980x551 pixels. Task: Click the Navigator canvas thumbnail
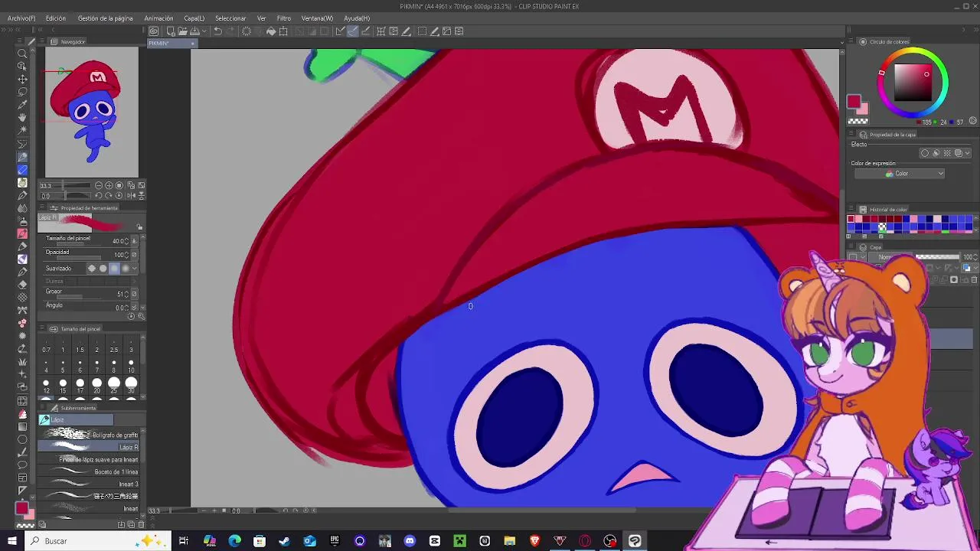tap(92, 112)
